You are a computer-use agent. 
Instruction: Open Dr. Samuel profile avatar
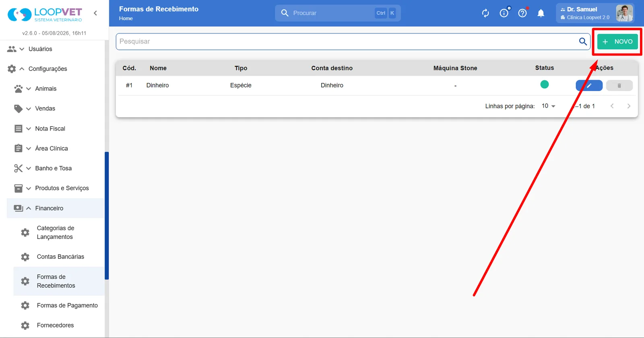click(624, 13)
